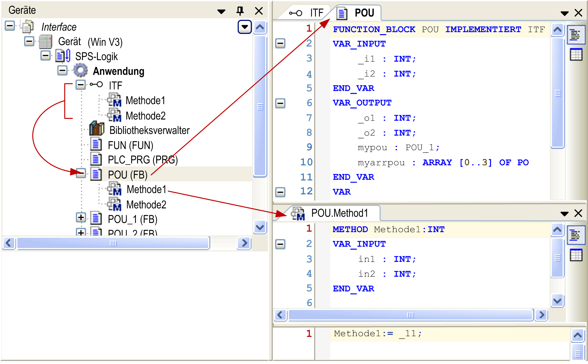This screenshot has width=588, height=364.
Task: Switch POU.Method1 editor to textual view
Action: click(x=576, y=235)
